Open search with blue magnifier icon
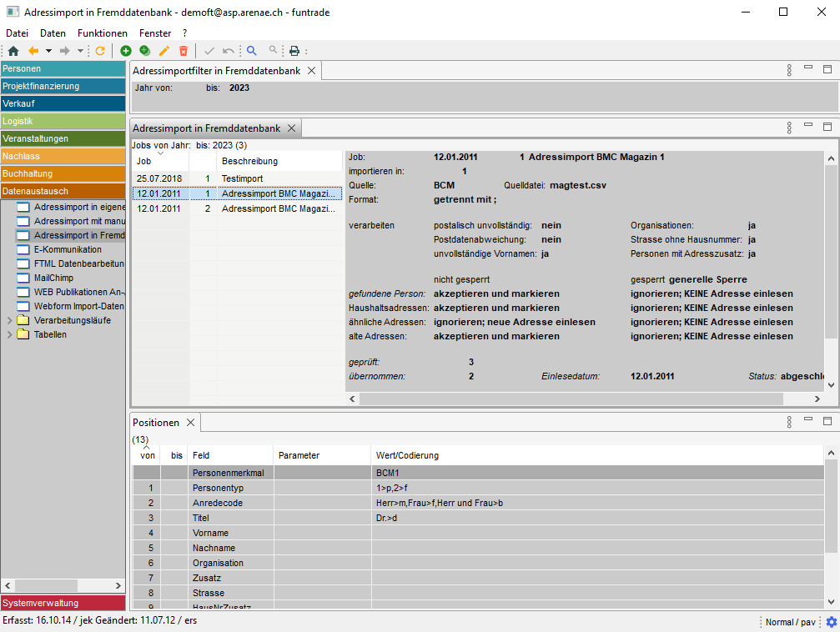Screen dimensions: 840x632 (252, 51)
